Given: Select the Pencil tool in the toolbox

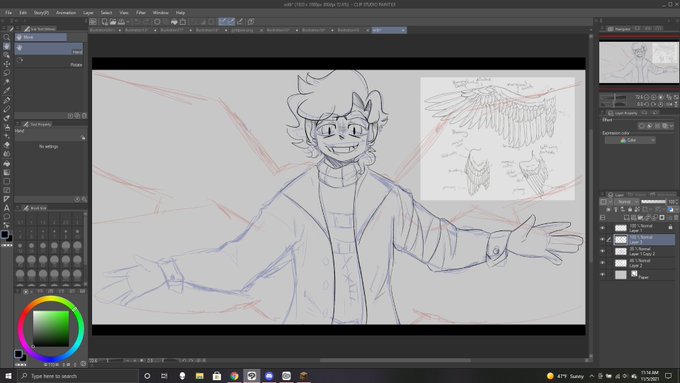Looking at the screenshot, I should tap(7, 109).
